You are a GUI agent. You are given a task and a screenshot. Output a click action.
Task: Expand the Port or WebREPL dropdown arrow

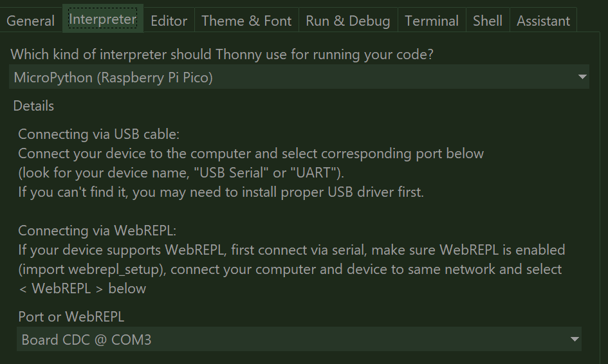pos(574,339)
